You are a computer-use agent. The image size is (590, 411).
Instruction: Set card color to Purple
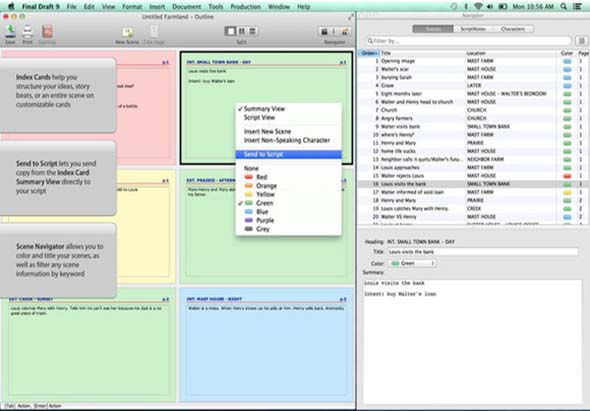pos(289,220)
